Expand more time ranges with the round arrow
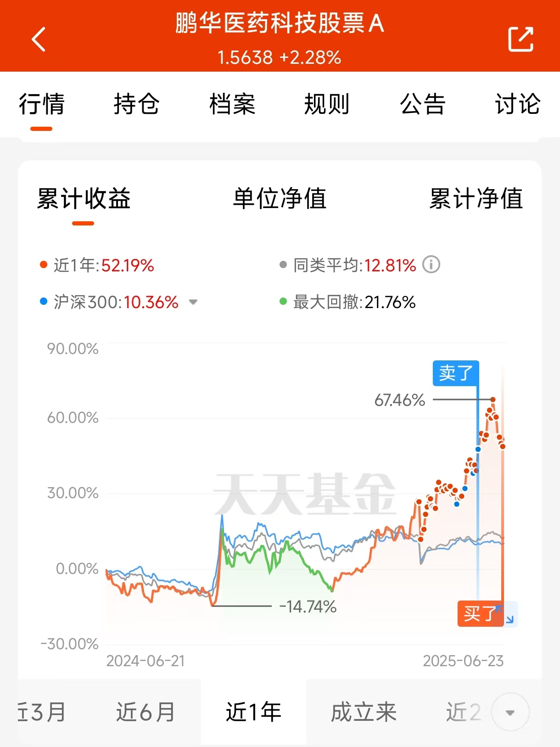Viewport: 560px width, 747px height. tap(510, 712)
